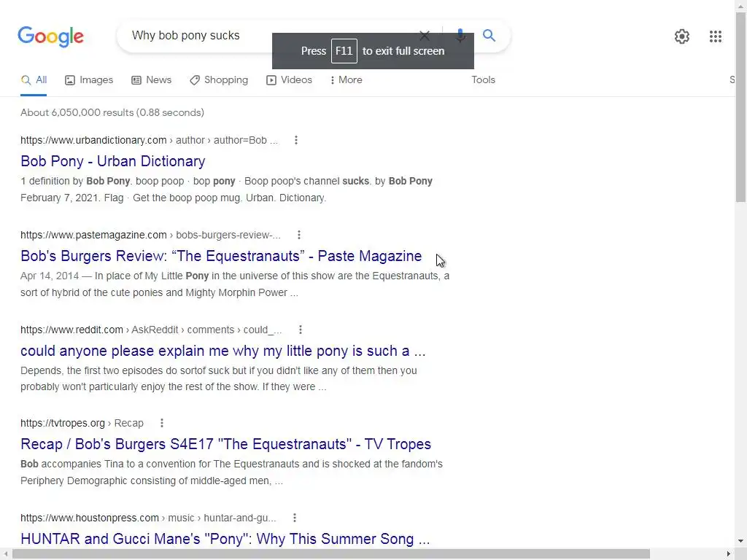Open options dots for TV Tropes result
747x560 pixels.
[162, 423]
